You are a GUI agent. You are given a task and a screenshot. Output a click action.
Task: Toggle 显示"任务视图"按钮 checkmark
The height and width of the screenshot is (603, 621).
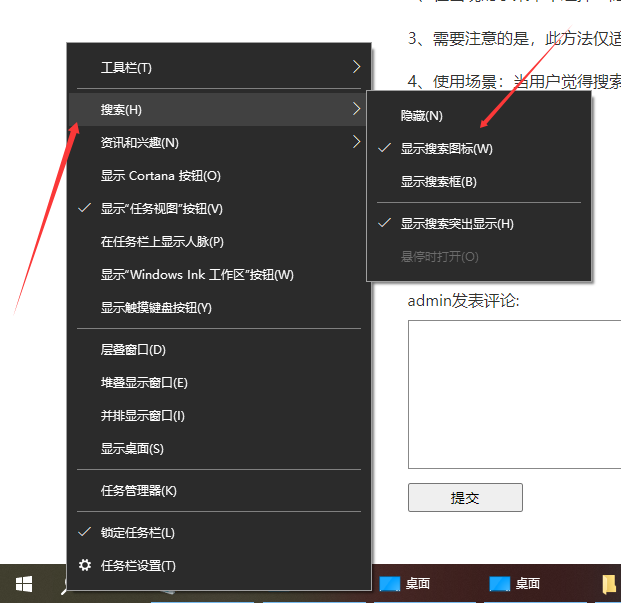pyautogui.click(x=161, y=209)
